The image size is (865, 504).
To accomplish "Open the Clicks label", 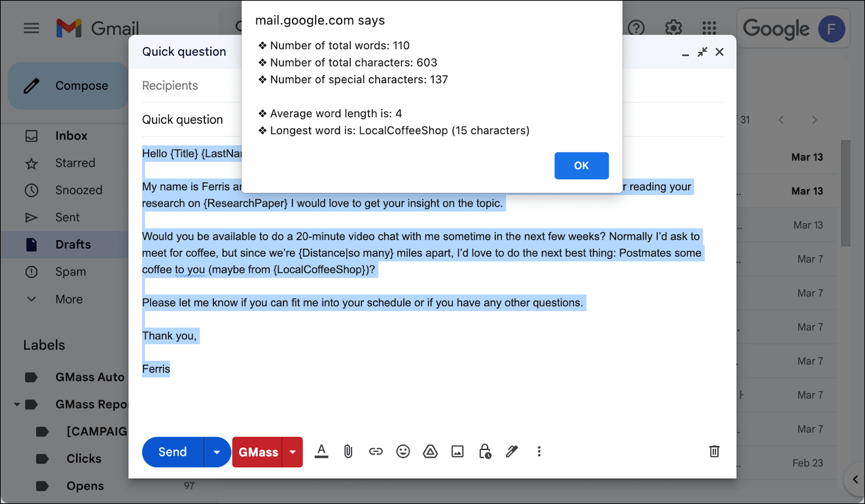I will tap(84, 459).
